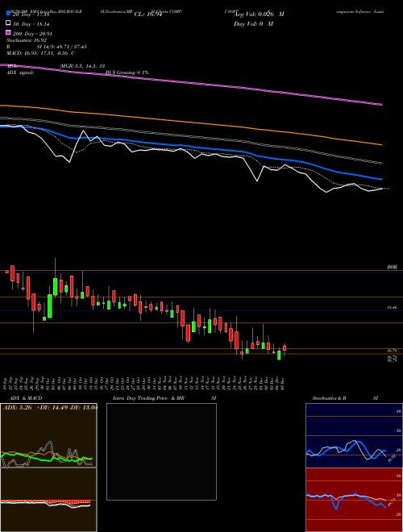The height and width of the screenshot is (532, 403).
Task: Open the MACD histogram panel with red bars
Action: [x=48, y=500]
